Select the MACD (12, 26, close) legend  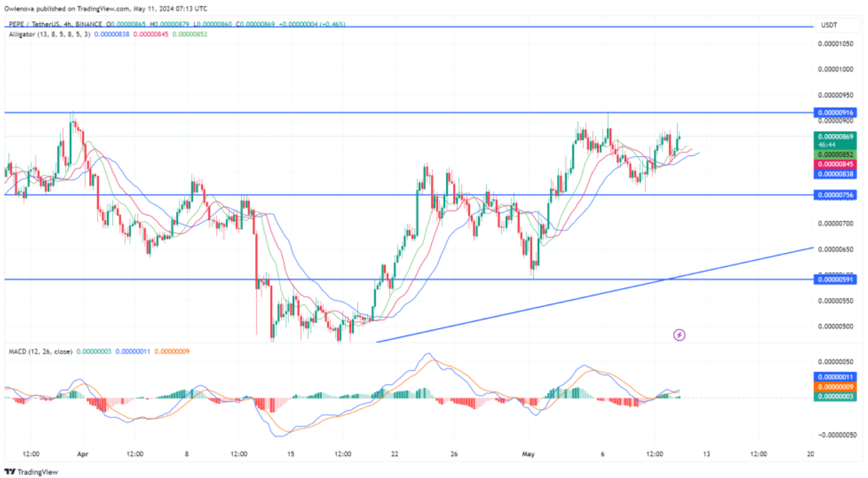(x=40, y=352)
